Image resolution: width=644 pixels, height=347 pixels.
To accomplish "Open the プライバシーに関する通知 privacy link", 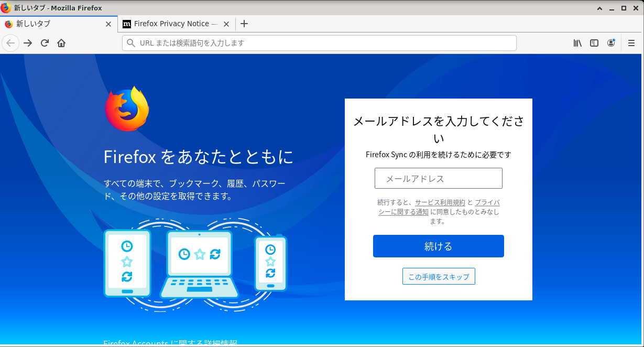I will point(439,207).
